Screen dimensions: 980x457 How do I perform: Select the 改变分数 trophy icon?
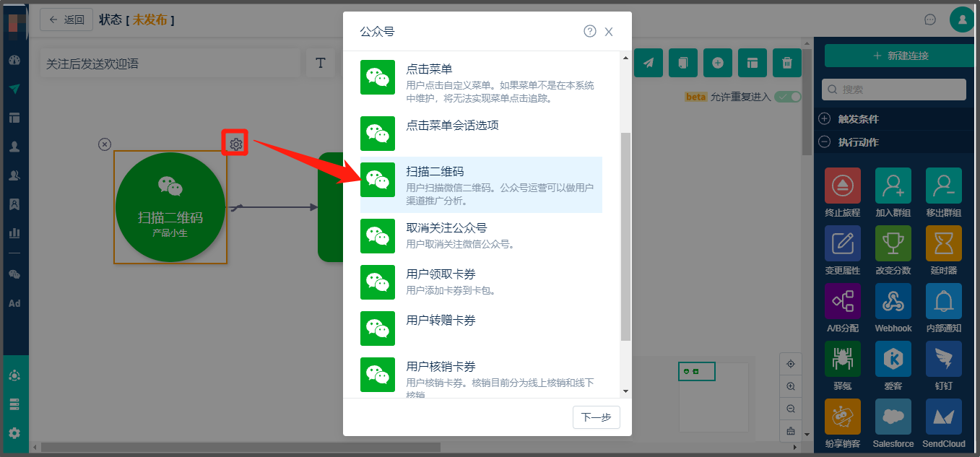pyautogui.click(x=893, y=243)
